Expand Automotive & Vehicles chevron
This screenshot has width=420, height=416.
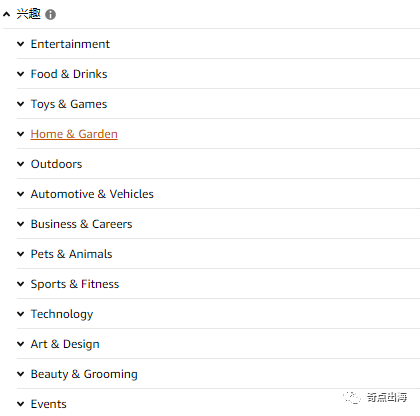coord(21,194)
